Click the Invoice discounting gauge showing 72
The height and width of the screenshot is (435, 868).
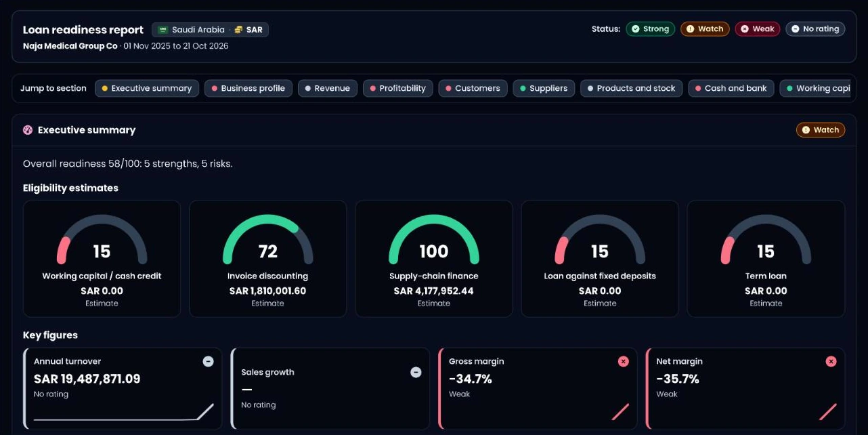click(268, 240)
